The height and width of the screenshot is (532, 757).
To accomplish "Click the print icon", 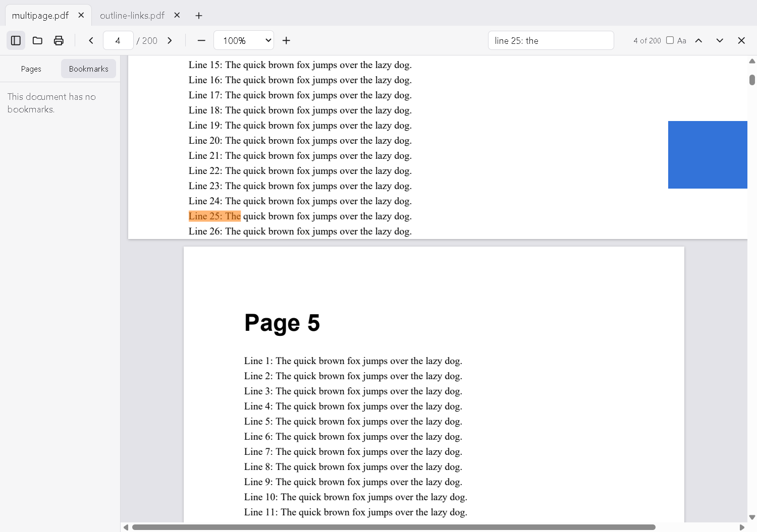I will click(x=59, y=40).
